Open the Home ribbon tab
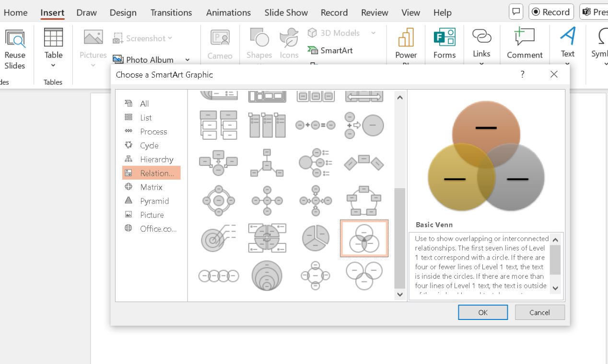This screenshot has height=364, width=608. 15,12
